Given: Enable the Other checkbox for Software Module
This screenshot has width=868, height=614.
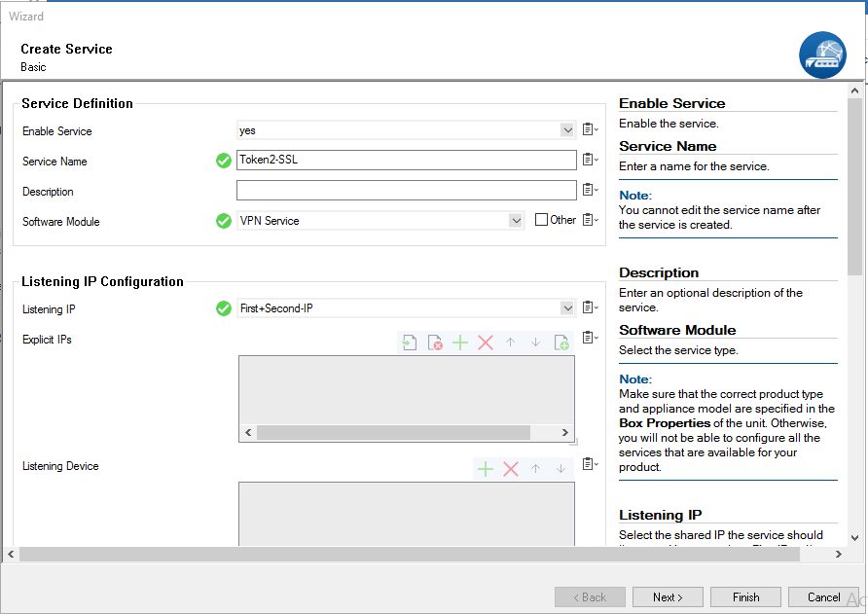Looking at the screenshot, I should pos(542,220).
